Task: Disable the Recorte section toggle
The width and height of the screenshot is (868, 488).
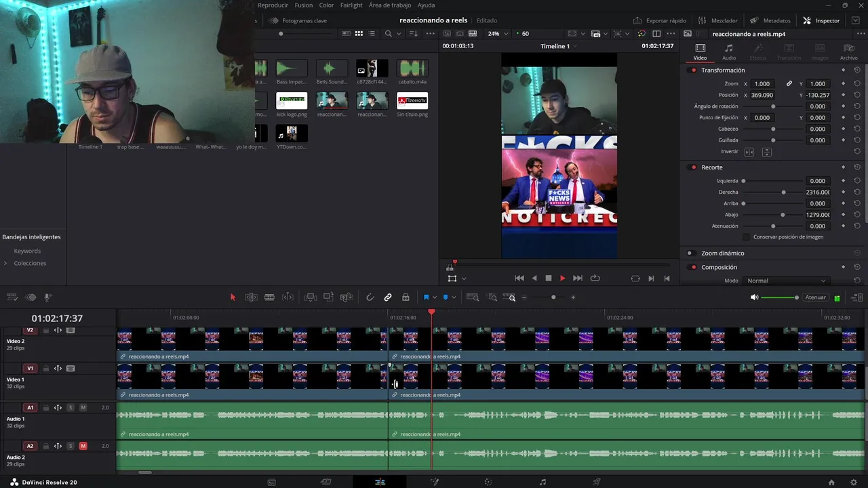Action: [693, 167]
